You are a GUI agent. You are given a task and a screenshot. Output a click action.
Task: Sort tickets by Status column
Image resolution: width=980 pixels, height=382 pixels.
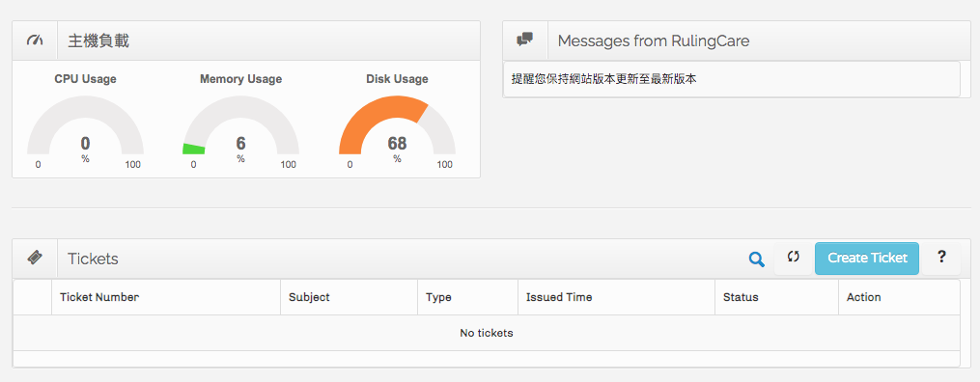pos(741,297)
